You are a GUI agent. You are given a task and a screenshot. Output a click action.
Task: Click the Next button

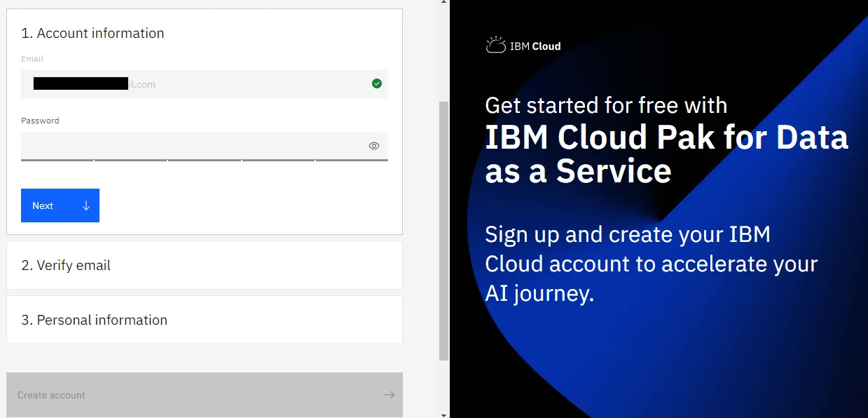click(60, 205)
